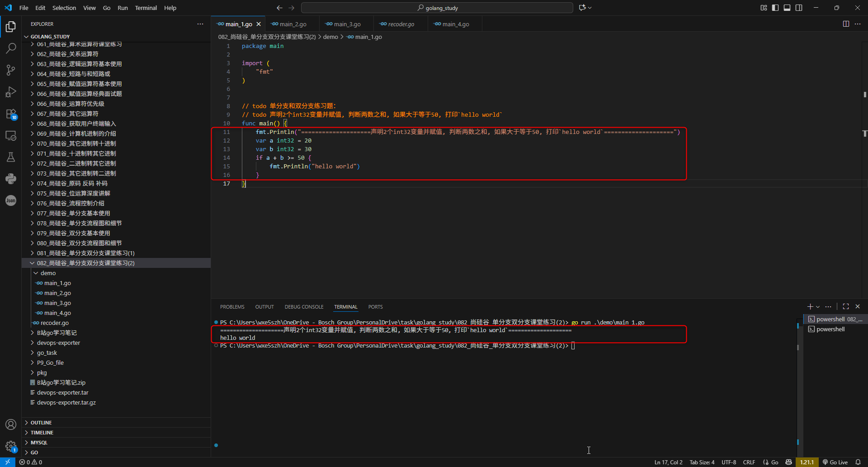The image size is (868, 467).
Task: Select the second powershell terminal instance
Action: click(835, 329)
